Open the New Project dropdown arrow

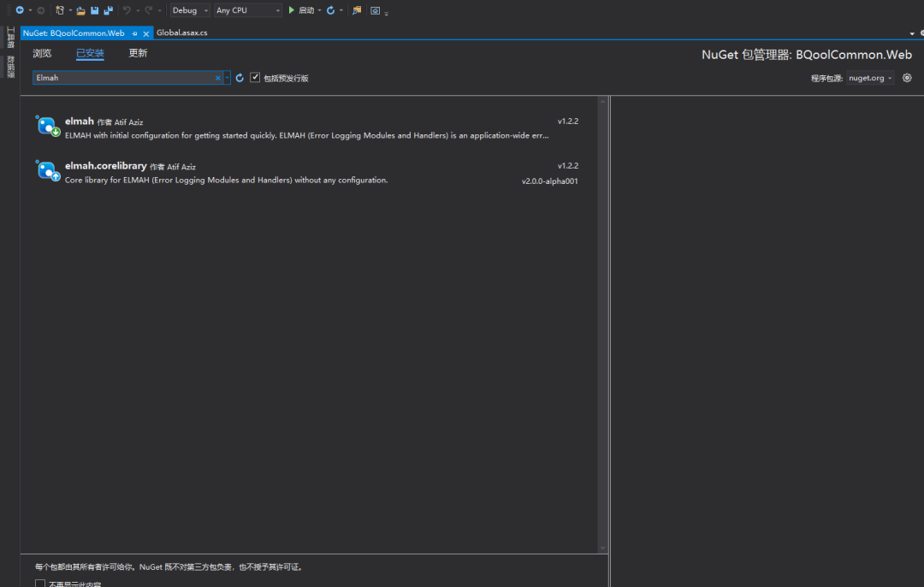70,10
